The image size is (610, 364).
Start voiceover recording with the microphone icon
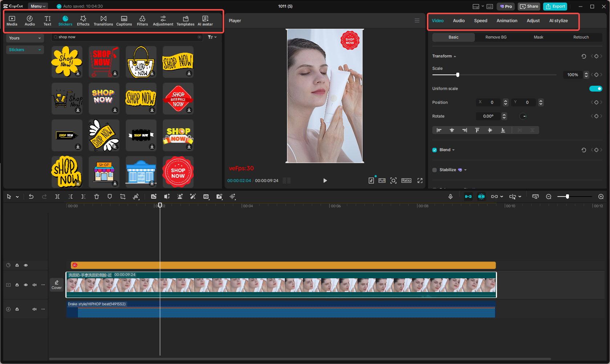451,197
